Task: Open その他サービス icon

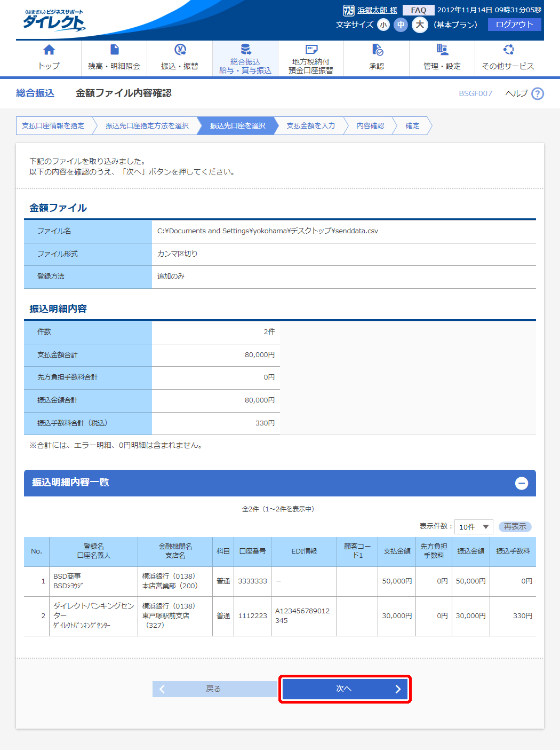Action: [508, 50]
